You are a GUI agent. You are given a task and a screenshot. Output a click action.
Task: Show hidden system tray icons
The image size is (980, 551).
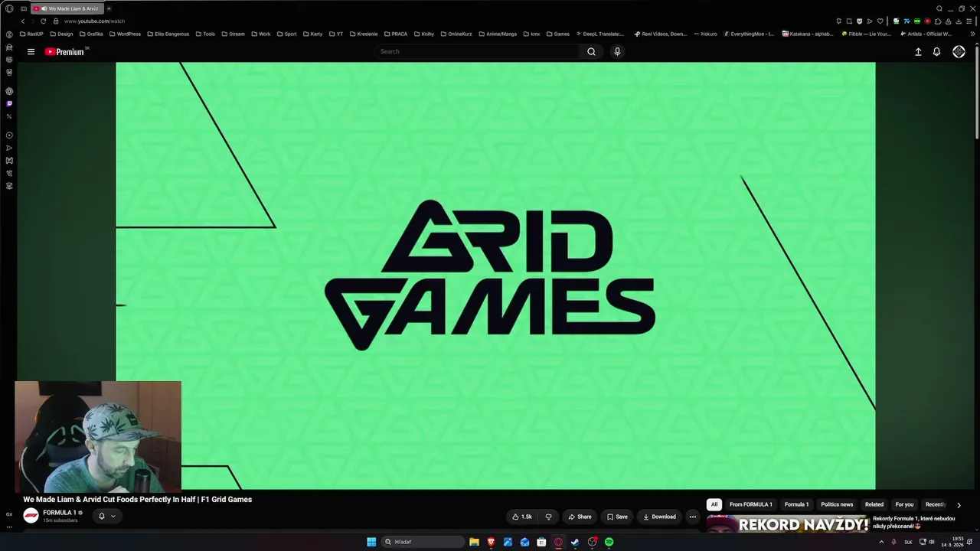(x=881, y=542)
